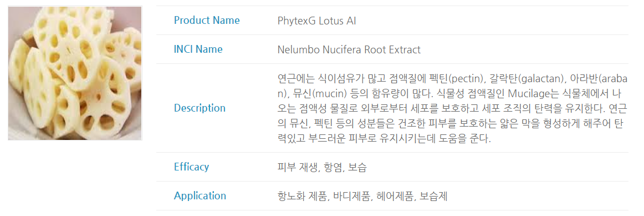The image size is (644, 216).
Task: Select the Description label
Action: tap(200, 108)
